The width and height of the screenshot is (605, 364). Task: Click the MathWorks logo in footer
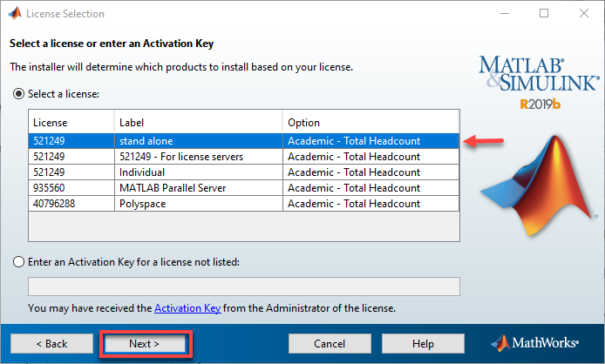(535, 343)
